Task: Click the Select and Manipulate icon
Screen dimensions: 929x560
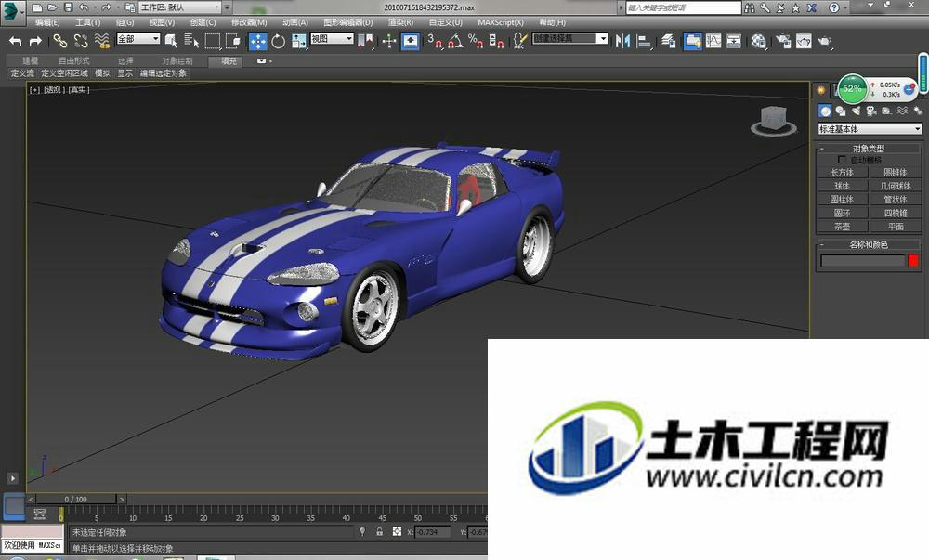Action: [388, 41]
